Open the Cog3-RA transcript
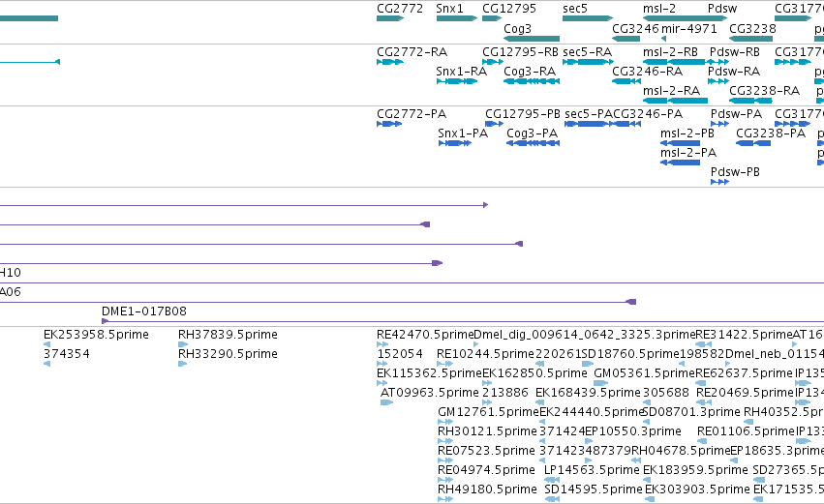 (530, 72)
